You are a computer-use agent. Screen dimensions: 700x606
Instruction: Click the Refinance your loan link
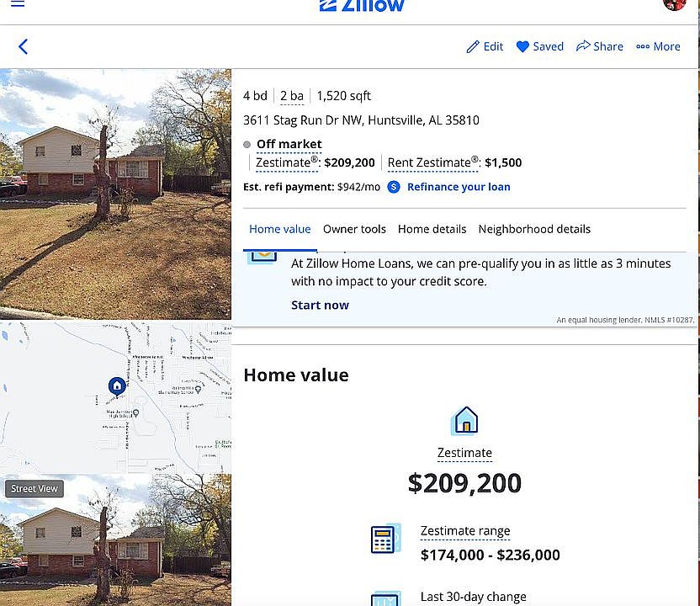(459, 187)
